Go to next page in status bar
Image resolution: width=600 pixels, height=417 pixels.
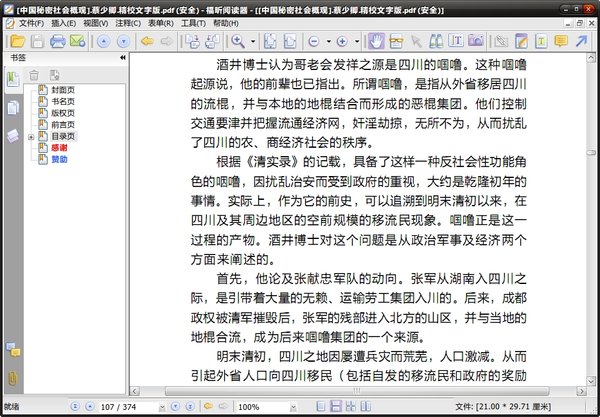coord(176,406)
